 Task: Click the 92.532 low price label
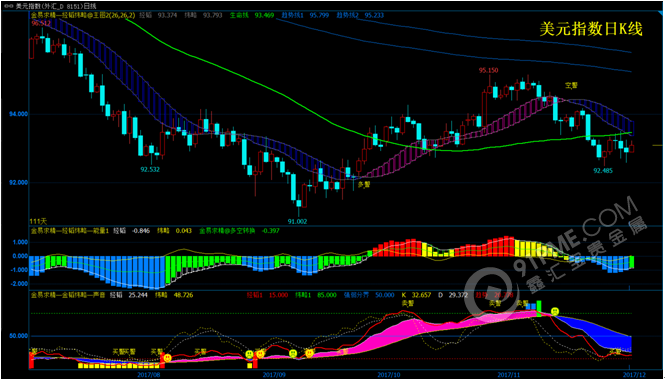click(151, 170)
